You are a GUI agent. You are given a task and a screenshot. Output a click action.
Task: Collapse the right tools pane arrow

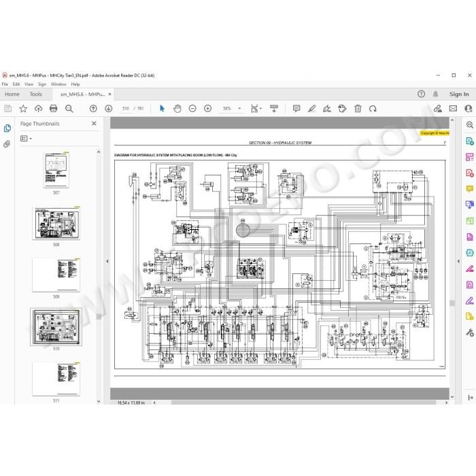pyautogui.click(x=458, y=261)
